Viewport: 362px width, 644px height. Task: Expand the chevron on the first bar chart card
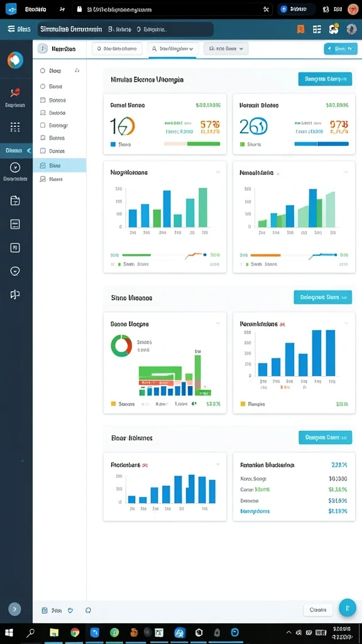coord(218,172)
